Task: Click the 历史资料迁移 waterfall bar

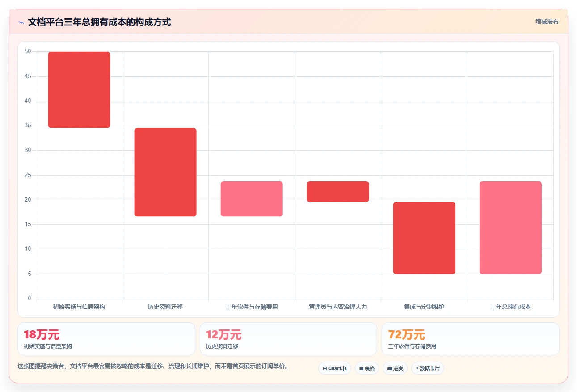Action: coord(165,172)
